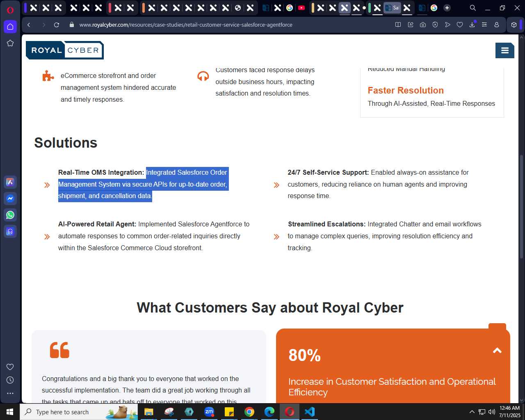The width and height of the screenshot is (525, 420).
Task: Open the Opera main menu logo
Action: pyautogui.click(x=10, y=10)
